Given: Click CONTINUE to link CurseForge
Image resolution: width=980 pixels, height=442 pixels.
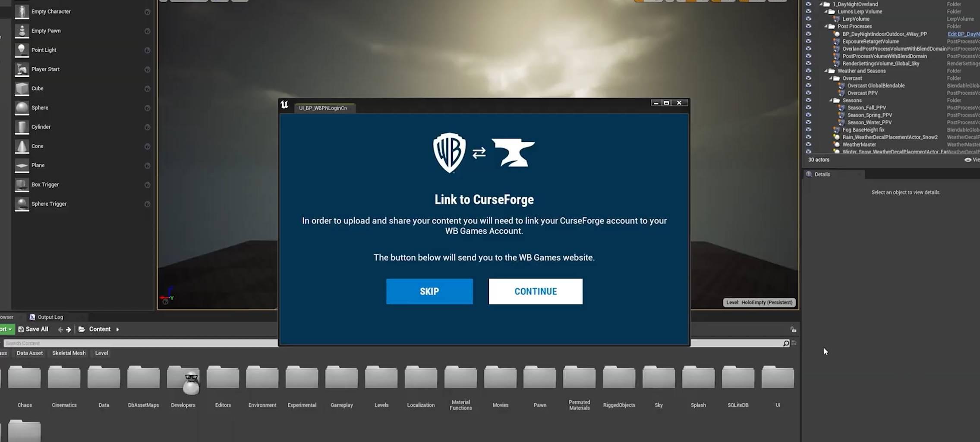Looking at the screenshot, I should 535,292.
